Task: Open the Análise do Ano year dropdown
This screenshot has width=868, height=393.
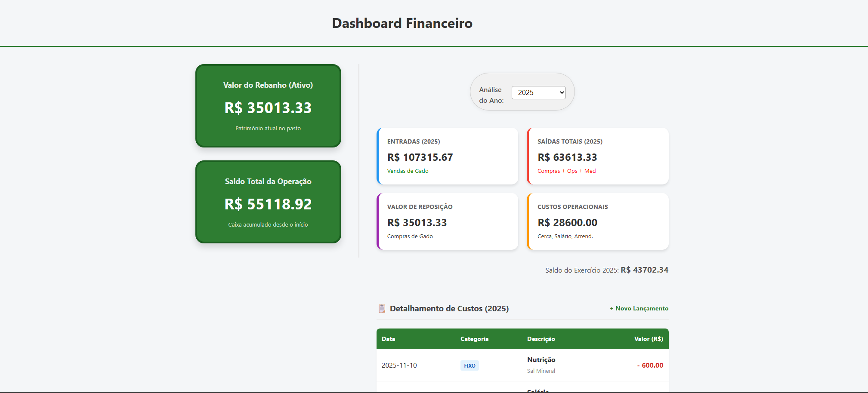Action: click(x=538, y=92)
